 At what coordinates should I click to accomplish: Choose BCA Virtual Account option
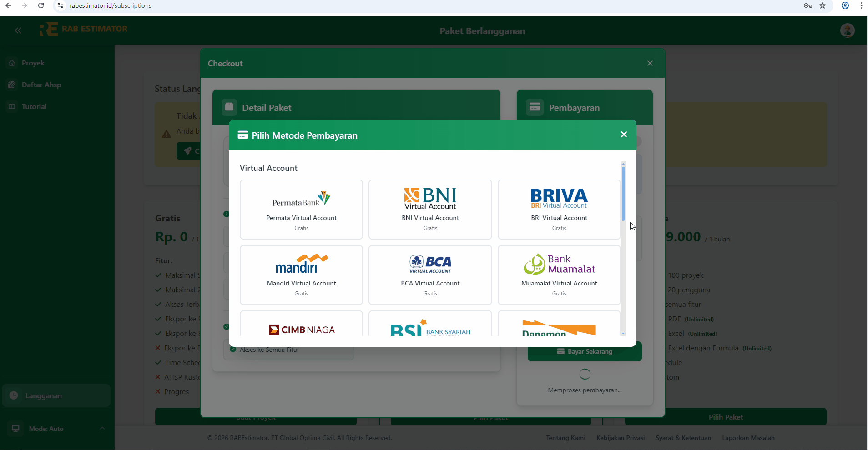[430, 275]
